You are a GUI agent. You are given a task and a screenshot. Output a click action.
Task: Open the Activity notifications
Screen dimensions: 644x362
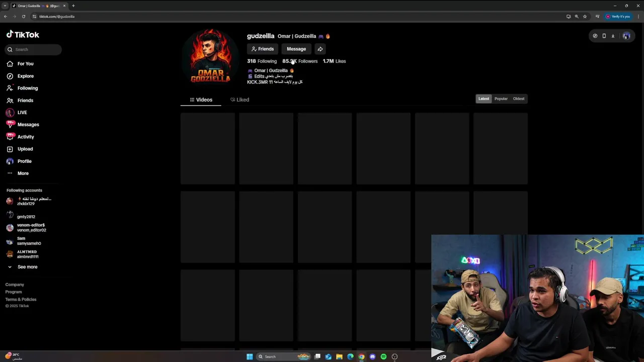tap(21, 137)
